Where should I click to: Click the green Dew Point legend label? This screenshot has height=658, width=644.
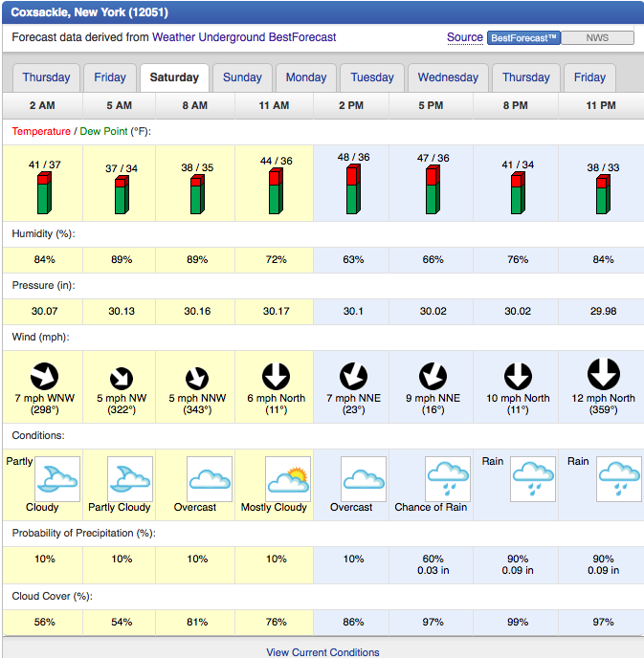(103, 131)
